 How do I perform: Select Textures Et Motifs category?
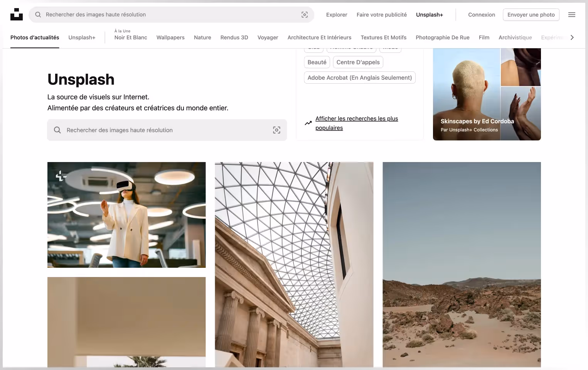[384, 37]
